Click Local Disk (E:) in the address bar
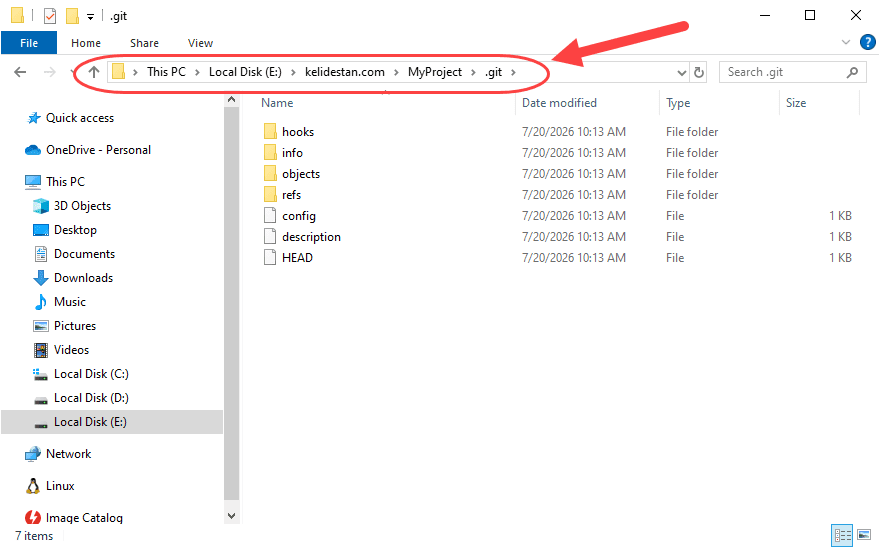The height and width of the screenshot is (548, 880). click(245, 72)
